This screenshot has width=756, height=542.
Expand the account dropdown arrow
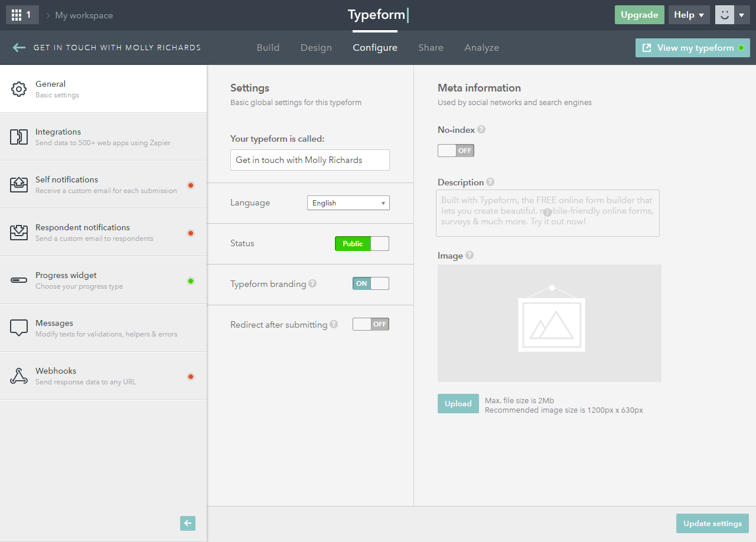click(x=742, y=15)
